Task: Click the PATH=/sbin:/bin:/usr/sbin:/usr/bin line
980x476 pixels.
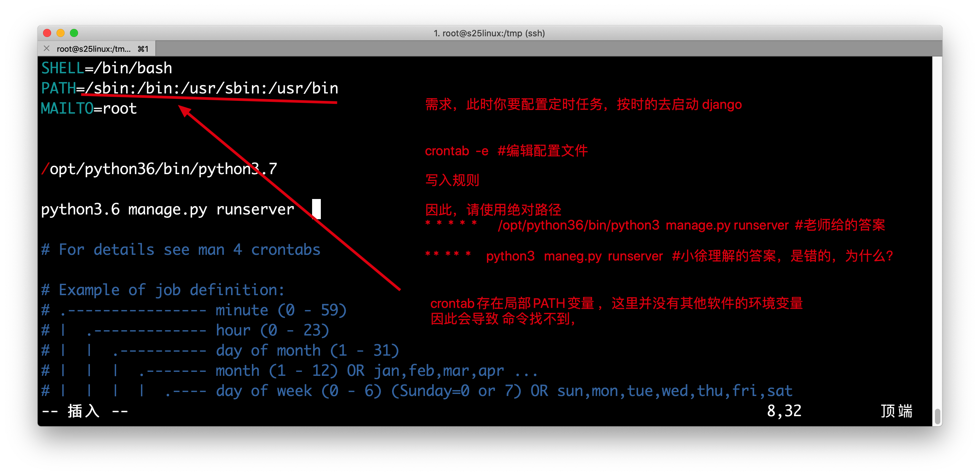Action: (189, 89)
